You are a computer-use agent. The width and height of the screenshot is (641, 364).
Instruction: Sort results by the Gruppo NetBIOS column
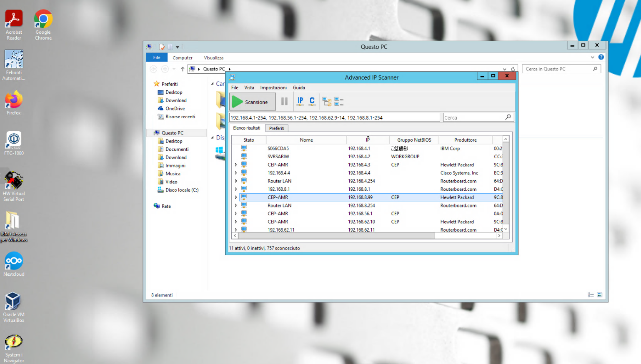coord(414,140)
